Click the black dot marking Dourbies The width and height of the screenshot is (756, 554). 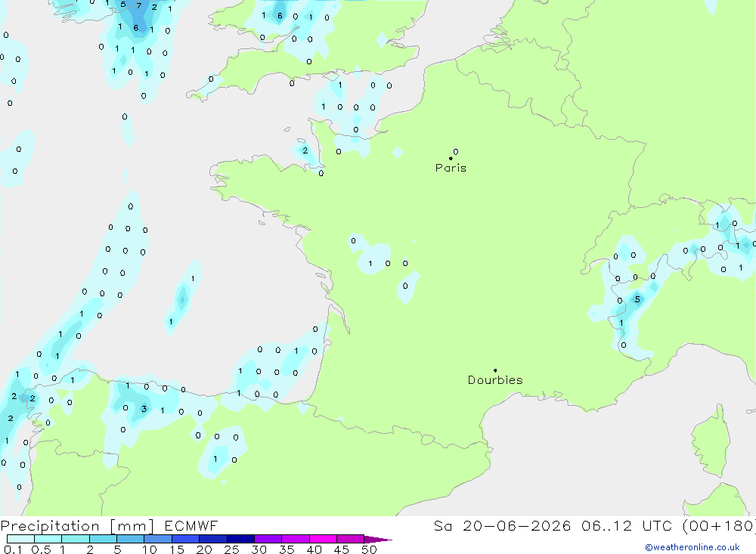click(495, 370)
